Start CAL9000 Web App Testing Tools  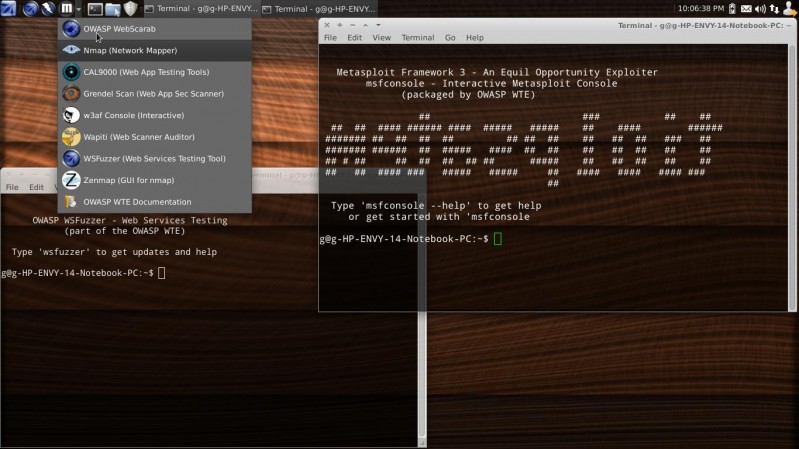coord(145,72)
